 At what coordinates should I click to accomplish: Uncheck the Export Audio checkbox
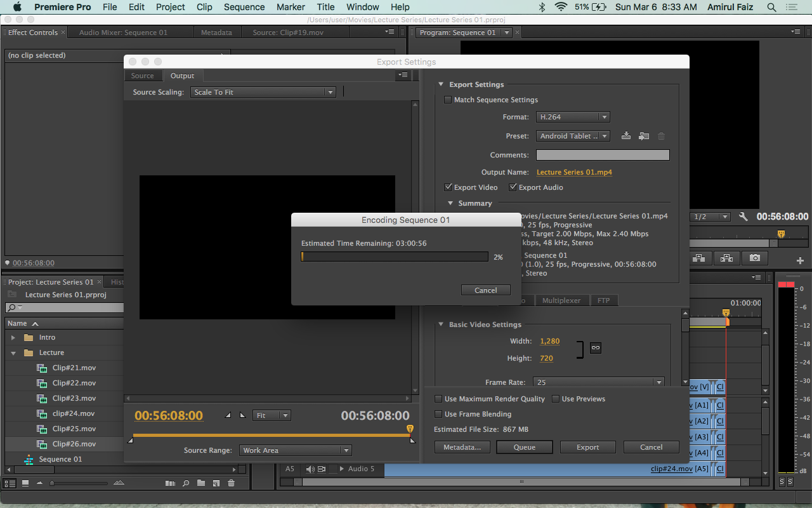tap(513, 187)
